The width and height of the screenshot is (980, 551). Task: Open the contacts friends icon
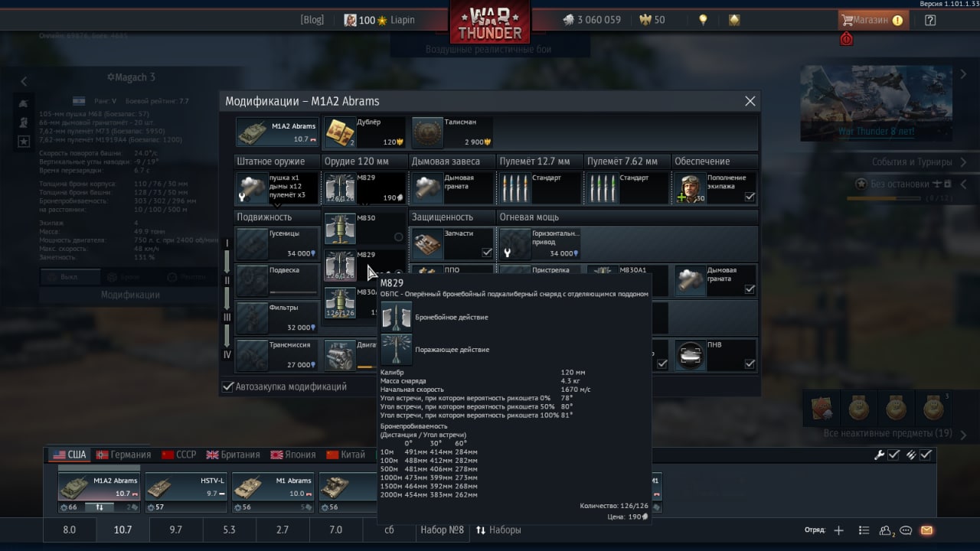(887, 530)
